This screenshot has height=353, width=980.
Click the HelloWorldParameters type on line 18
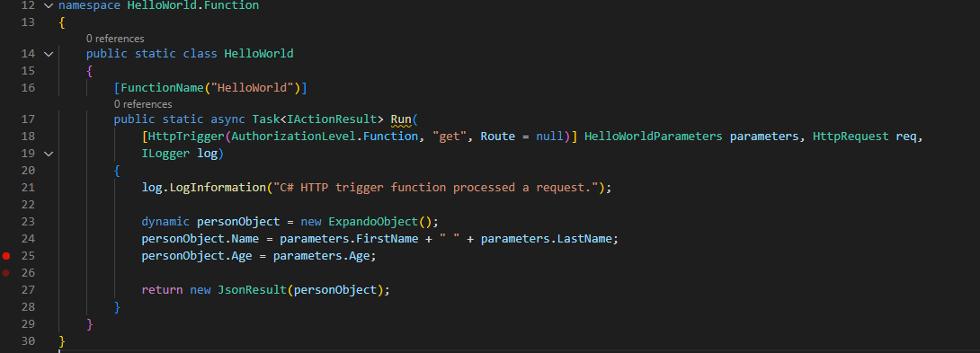[653, 137]
